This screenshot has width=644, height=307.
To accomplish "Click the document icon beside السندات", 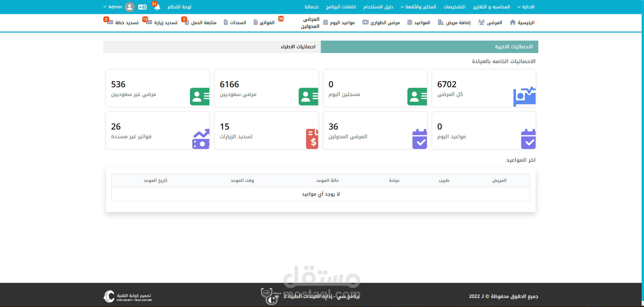I will (226, 22).
